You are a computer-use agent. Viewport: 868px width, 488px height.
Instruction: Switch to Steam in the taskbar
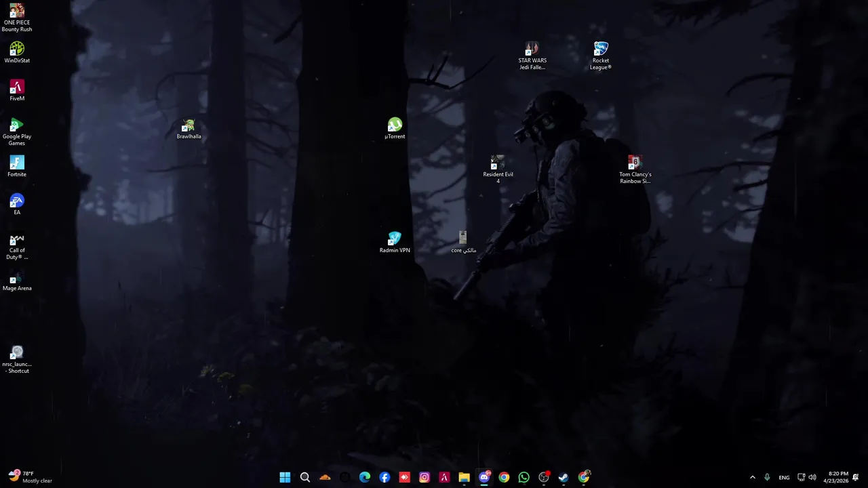pyautogui.click(x=564, y=477)
